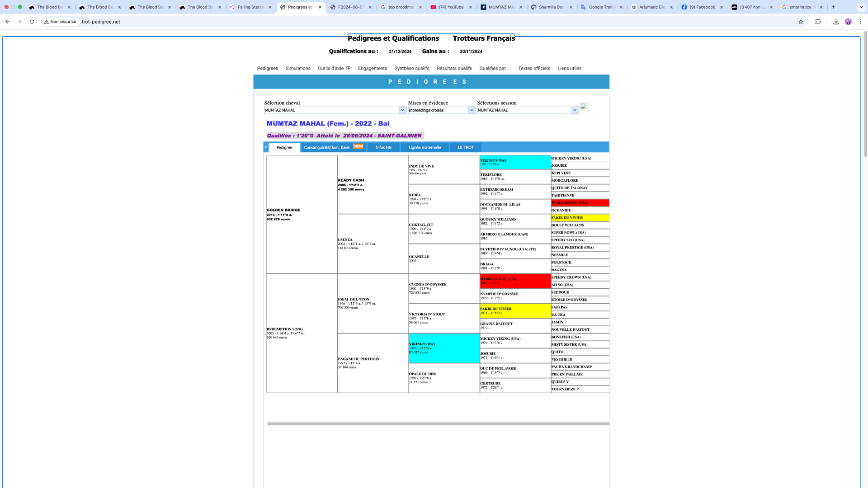Click GOLDEN BRIDGE sire cell
The image size is (868, 488).
tap(302, 215)
